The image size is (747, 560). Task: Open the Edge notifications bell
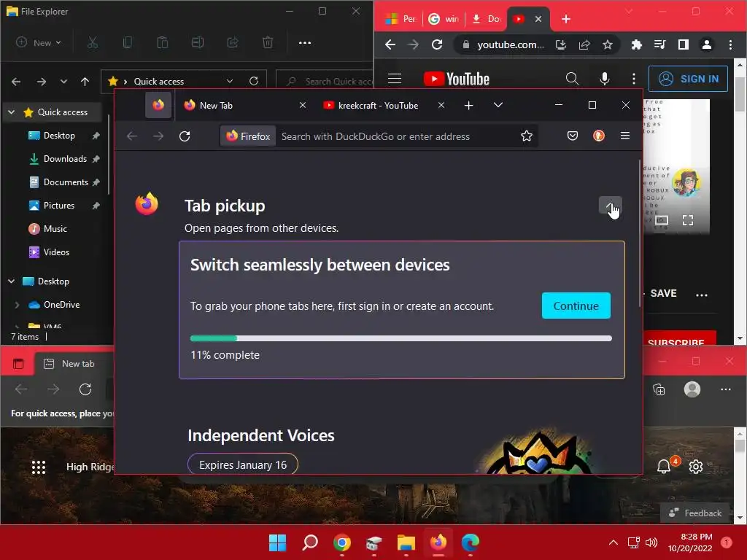tap(664, 467)
